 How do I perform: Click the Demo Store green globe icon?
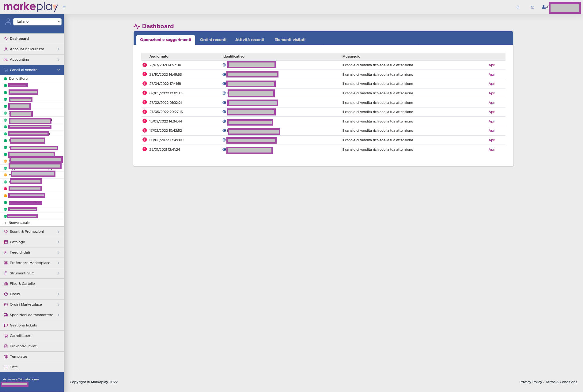tap(5, 79)
